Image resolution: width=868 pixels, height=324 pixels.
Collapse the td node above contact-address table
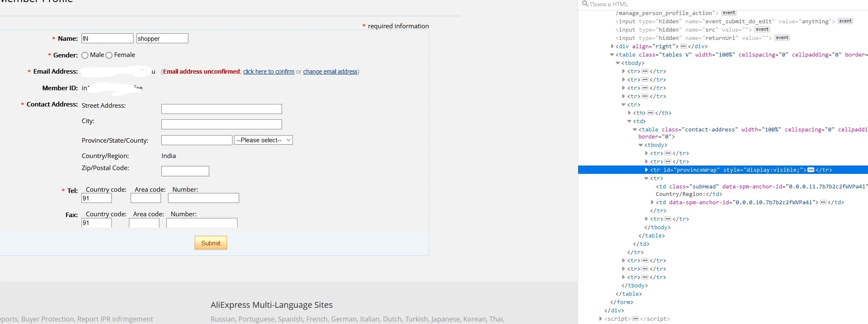(x=629, y=121)
